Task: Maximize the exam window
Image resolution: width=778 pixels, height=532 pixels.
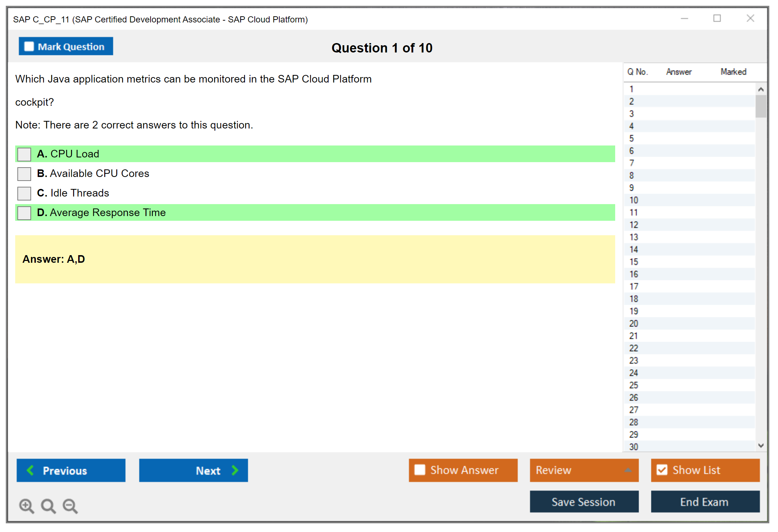Action: [717, 18]
